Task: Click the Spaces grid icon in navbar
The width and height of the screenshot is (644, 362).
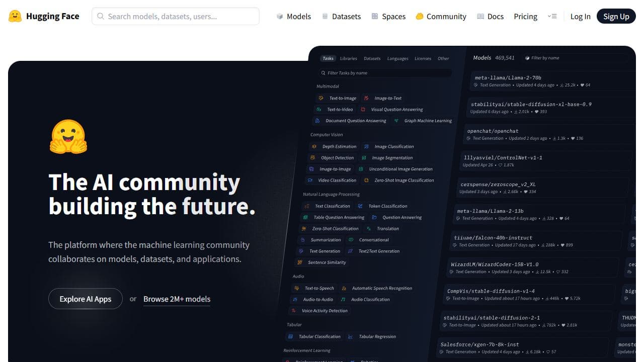Action: [x=375, y=17]
